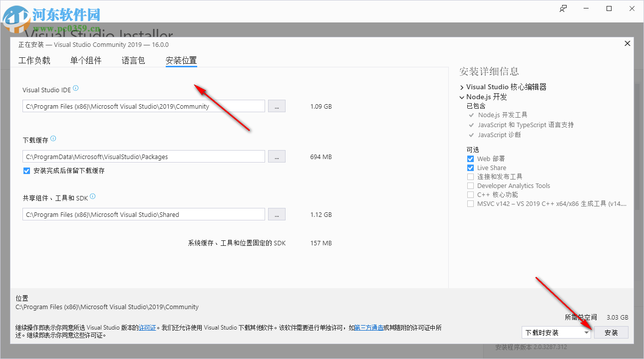Collapse the Node.js 开发 details
Viewport: 644px width, 359px height.
[x=461, y=97]
